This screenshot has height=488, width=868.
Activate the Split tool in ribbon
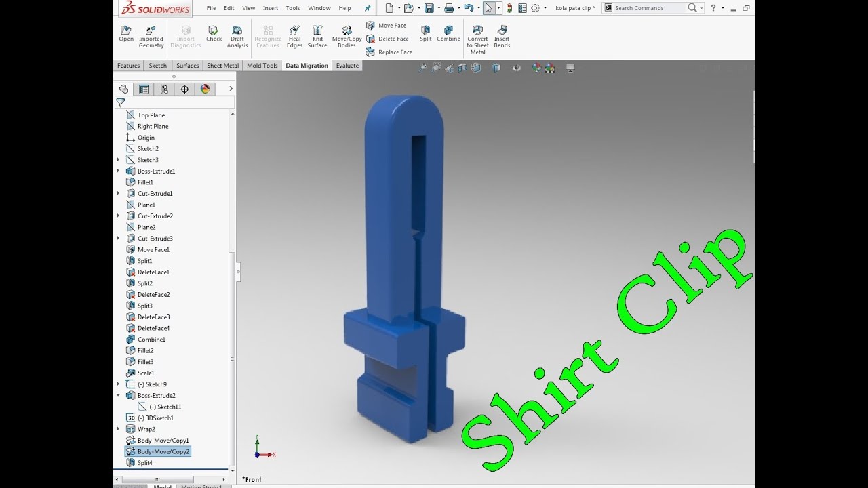425,34
